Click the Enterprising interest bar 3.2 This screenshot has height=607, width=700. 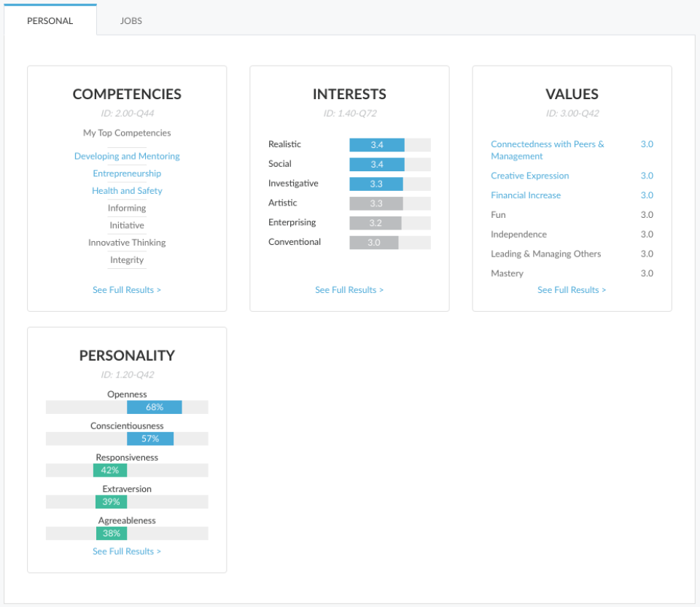376,223
